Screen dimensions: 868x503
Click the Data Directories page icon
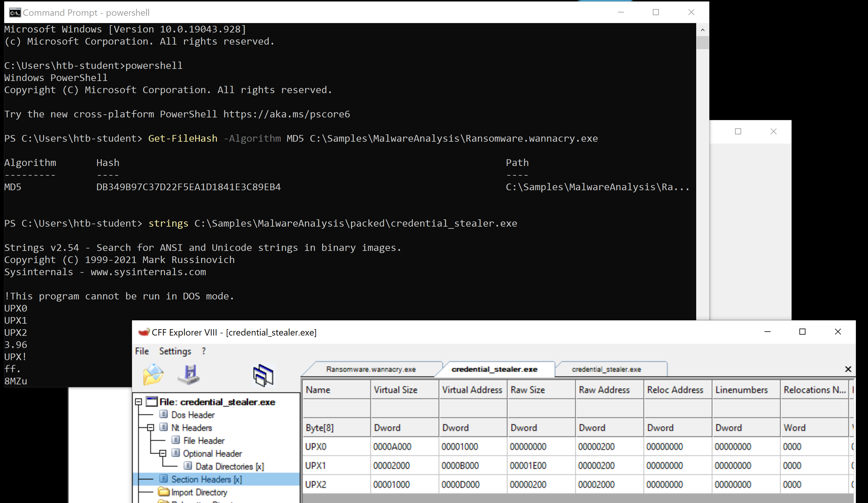point(188,466)
